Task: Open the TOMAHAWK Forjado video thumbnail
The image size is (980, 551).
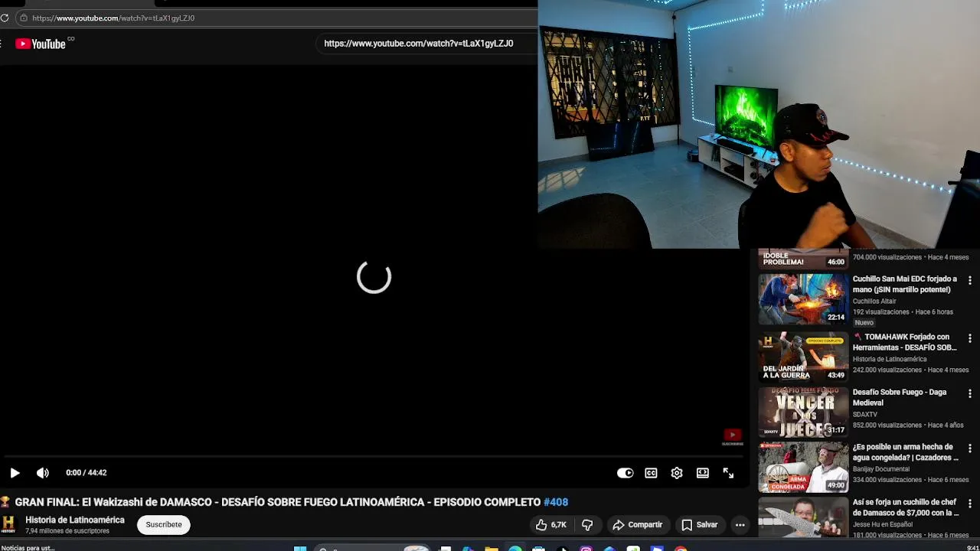Action: 803,357
